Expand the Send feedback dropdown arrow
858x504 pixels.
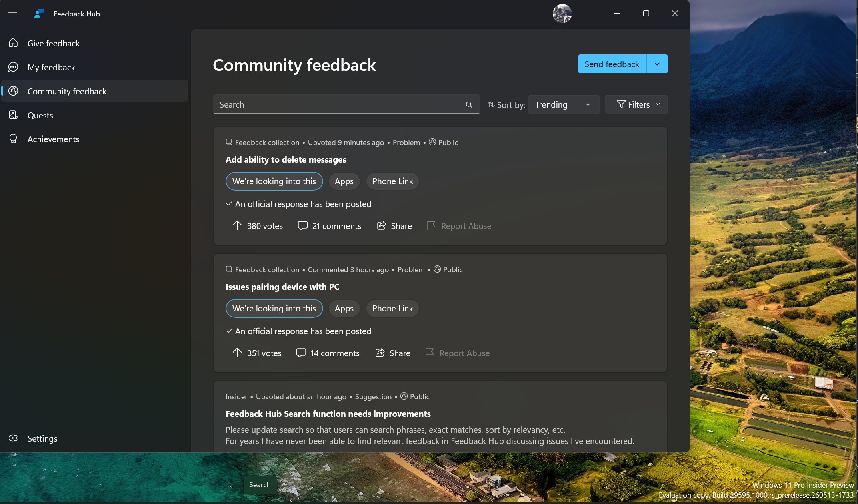(x=657, y=64)
